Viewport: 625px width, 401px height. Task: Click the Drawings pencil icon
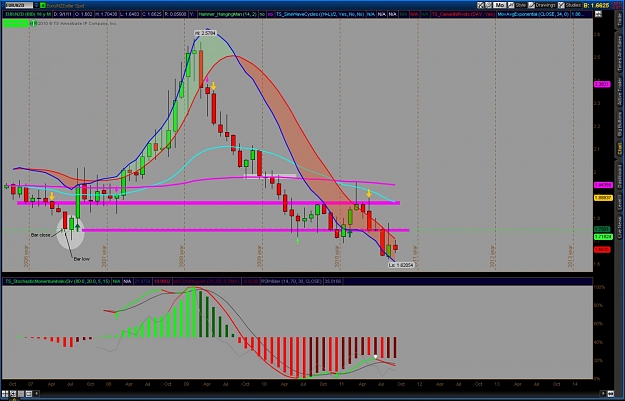pyautogui.click(x=531, y=5)
